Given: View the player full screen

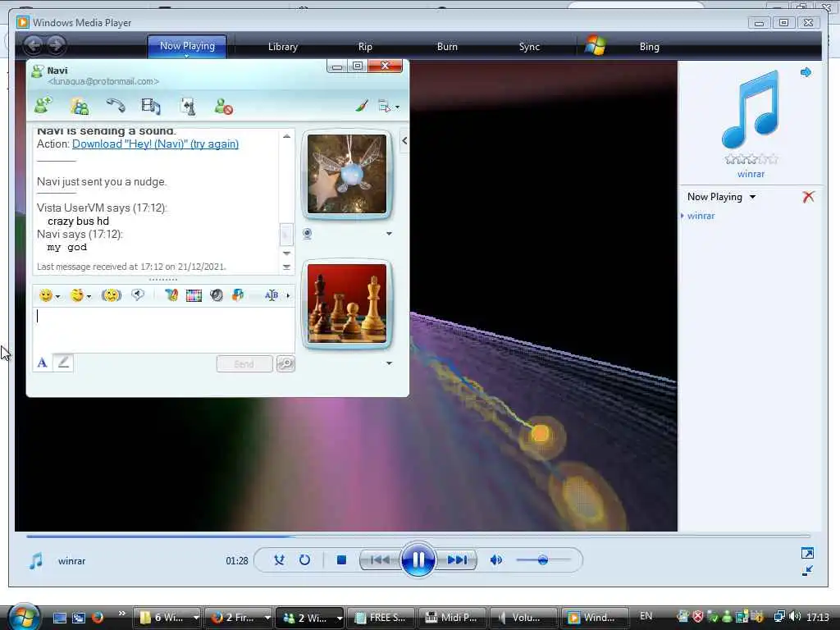Looking at the screenshot, I should point(807,553).
